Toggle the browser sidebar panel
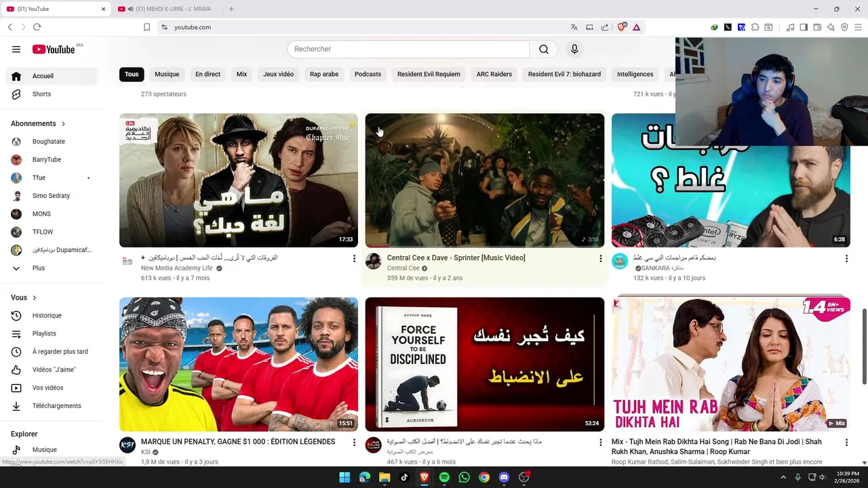 (x=804, y=27)
